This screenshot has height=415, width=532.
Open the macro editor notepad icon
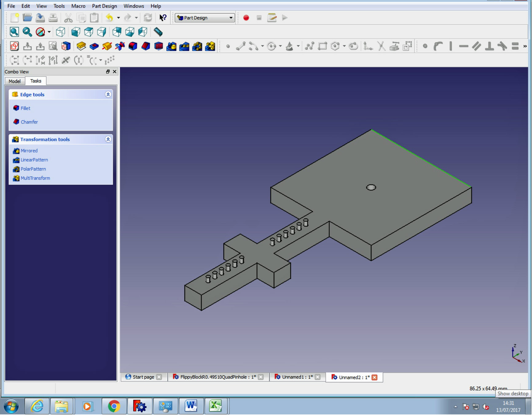(x=272, y=18)
